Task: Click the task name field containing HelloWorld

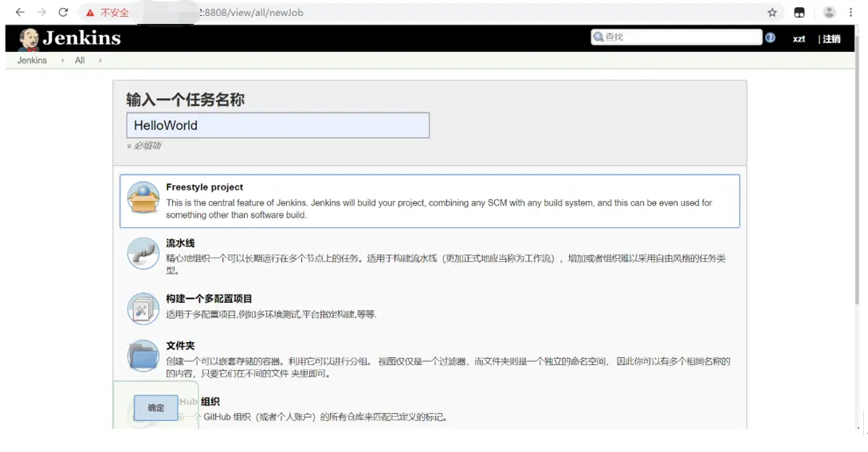Action: [x=278, y=125]
